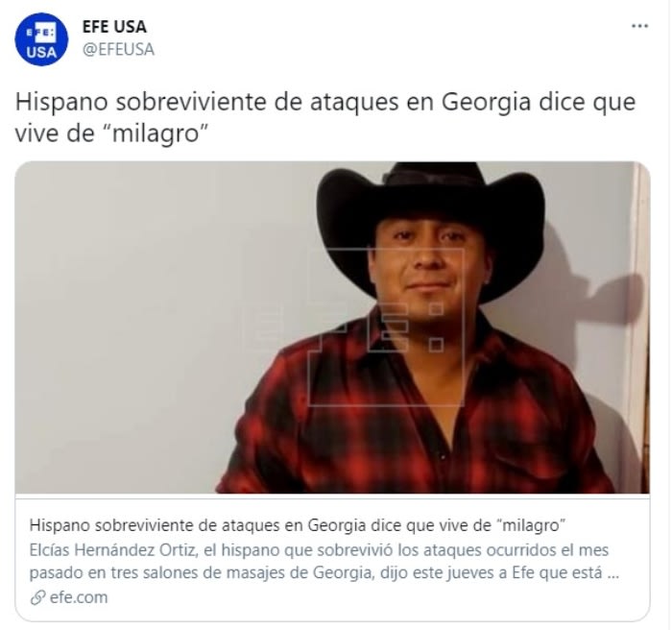Click the USA label inside the avatar
This screenshot has height=630, width=672.
(x=41, y=52)
